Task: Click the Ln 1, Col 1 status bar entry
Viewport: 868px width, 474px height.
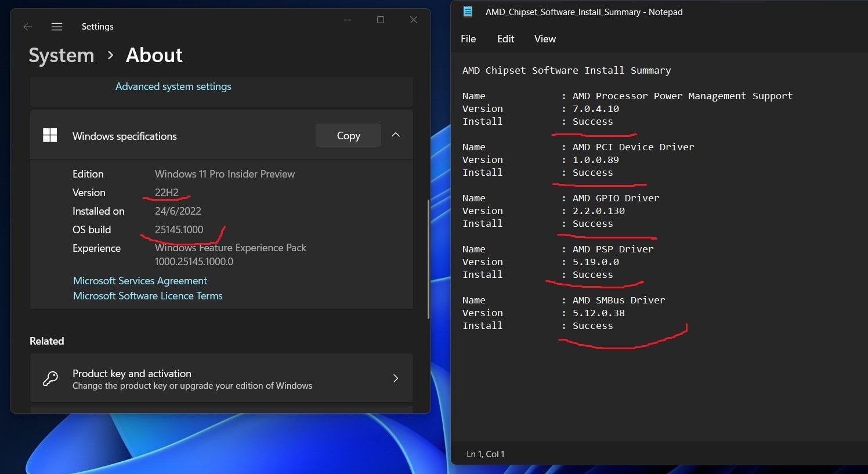Action: click(486, 454)
